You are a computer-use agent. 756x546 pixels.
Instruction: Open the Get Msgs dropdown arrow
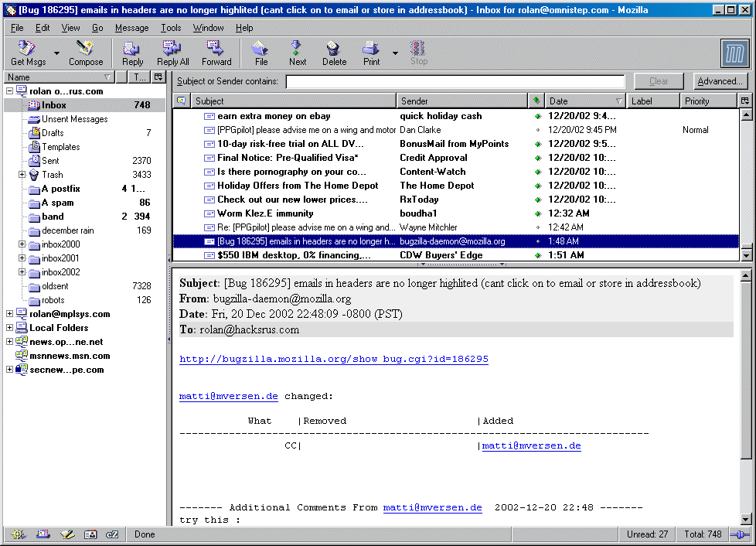tap(56, 54)
